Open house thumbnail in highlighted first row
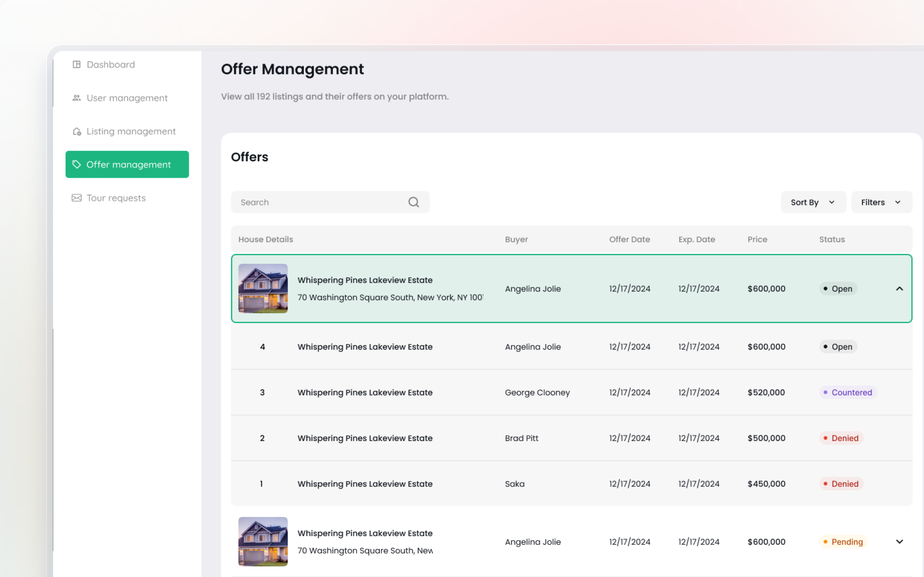The image size is (924, 577). 263,288
